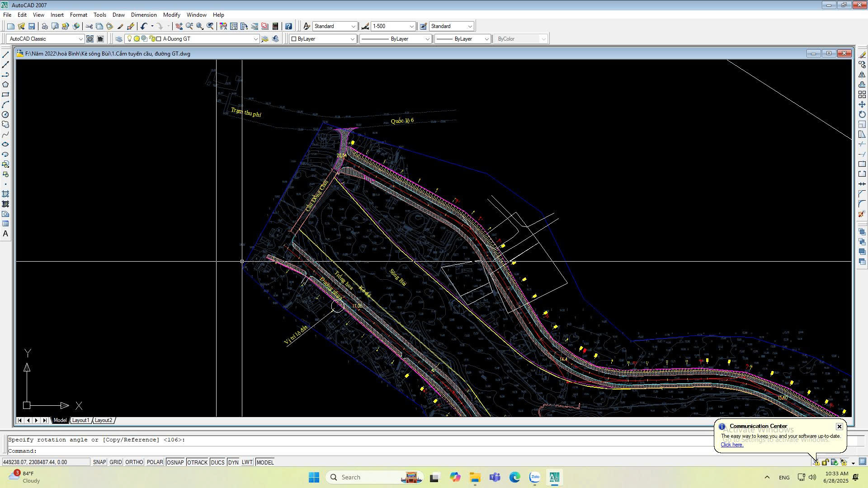Select the Multiline Text tool

point(5,234)
